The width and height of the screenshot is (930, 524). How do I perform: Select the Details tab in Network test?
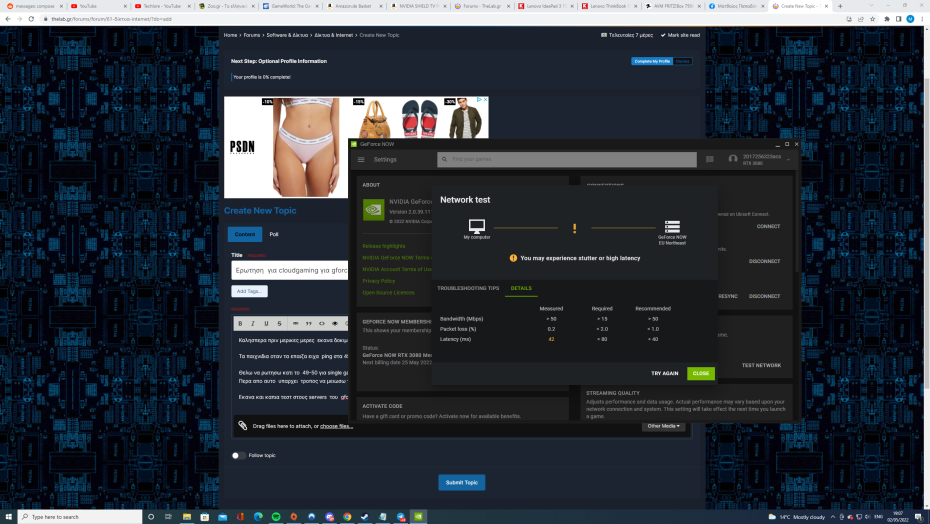coord(521,288)
